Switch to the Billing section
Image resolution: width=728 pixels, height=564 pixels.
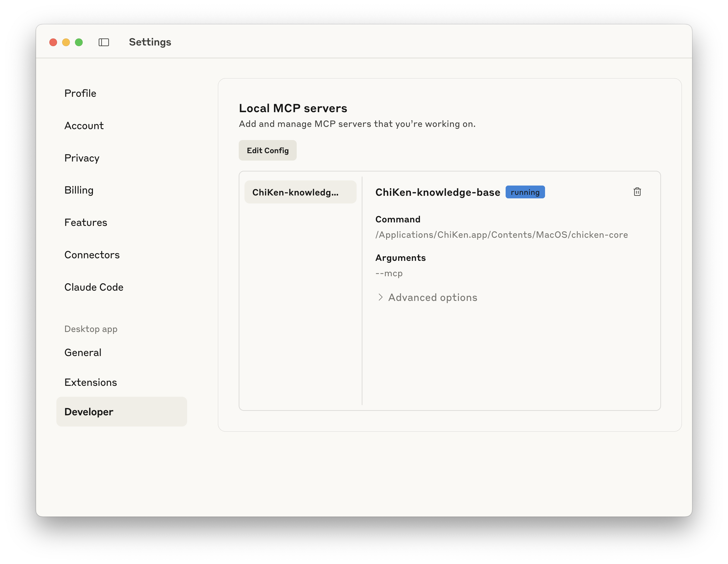[79, 190]
